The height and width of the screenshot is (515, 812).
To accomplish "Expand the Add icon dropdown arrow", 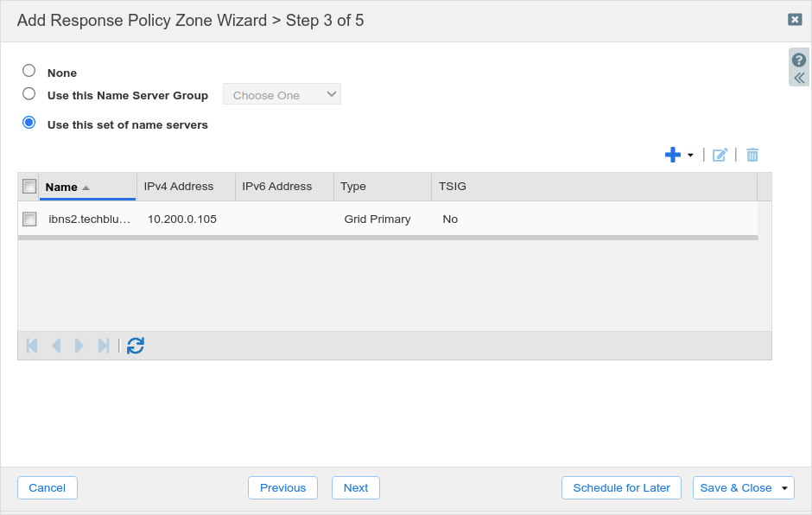I will (690, 156).
